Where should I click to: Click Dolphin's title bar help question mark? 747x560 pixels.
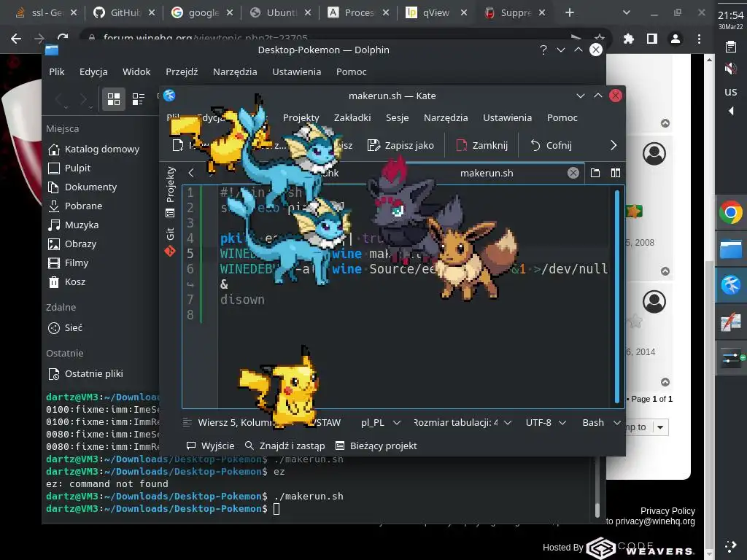(543, 50)
